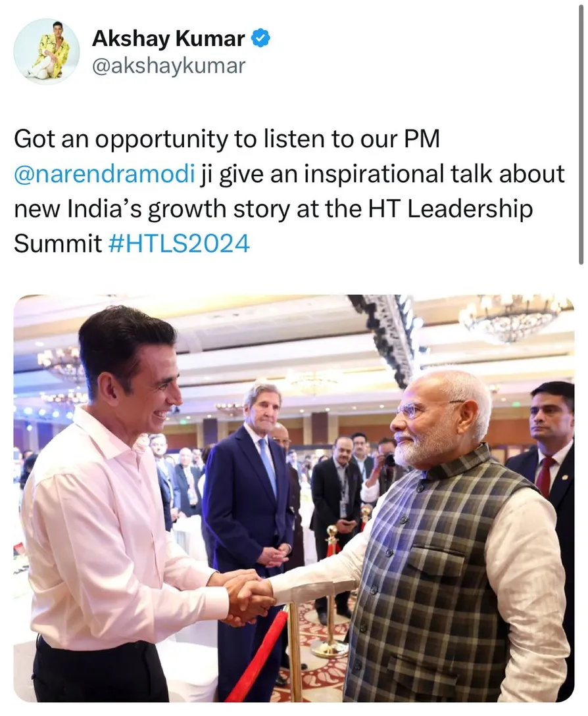Open the attached tweet photo
Image resolution: width=588 pixels, height=716 pixels.
(294, 498)
